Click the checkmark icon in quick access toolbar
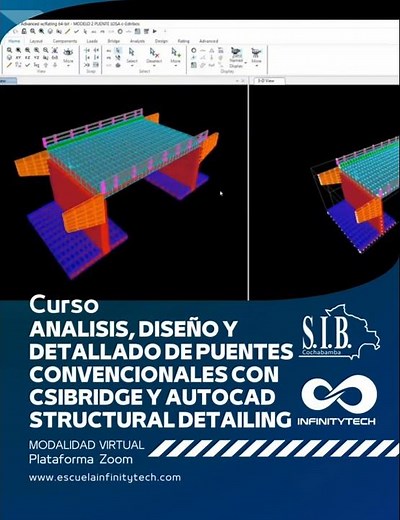The height and width of the screenshot is (520, 400). (76, 31)
